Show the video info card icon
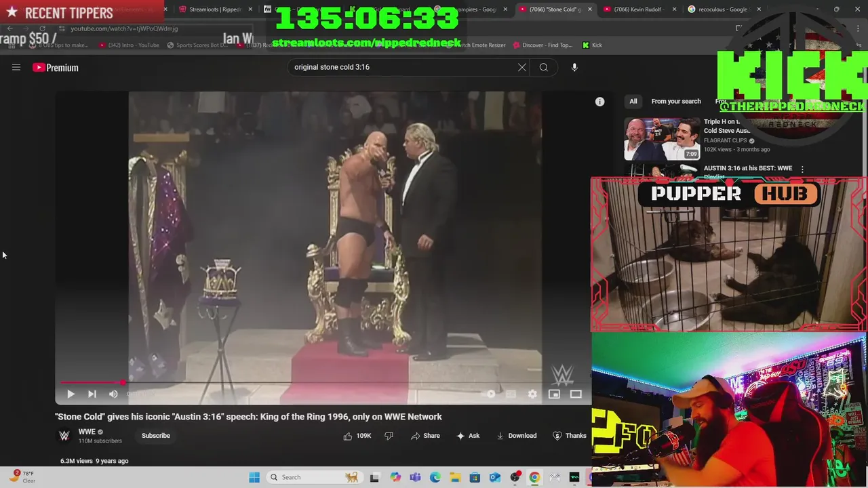Image resolution: width=868 pixels, height=488 pixels. (x=599, y=102)
